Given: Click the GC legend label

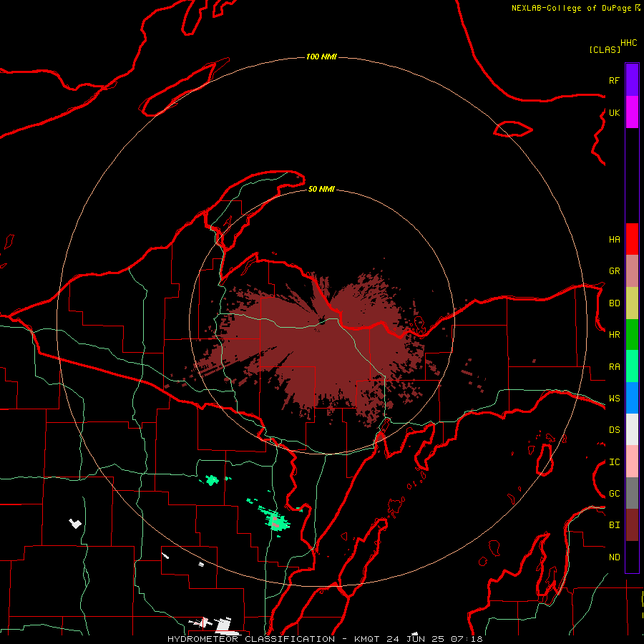Looking at the screenshot, I should point(614,494).
